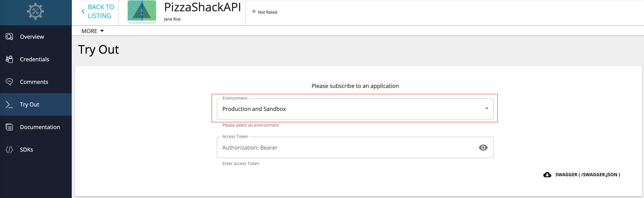The height and width of the screenshot is (198, 644).
Task: Open the Environment dropdown
Action: pos(355,109)
